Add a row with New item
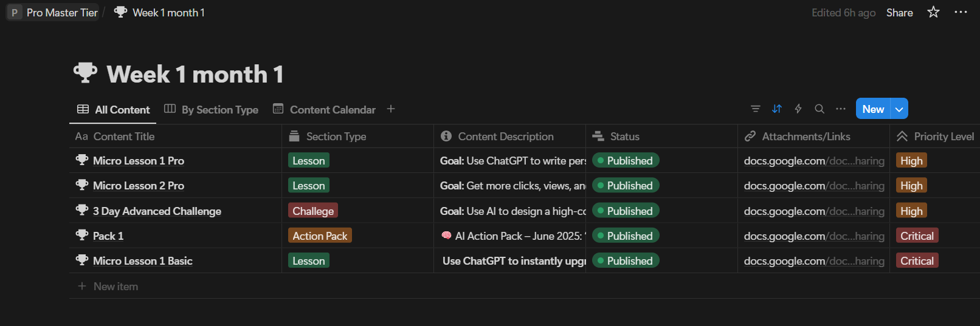The width and height of the screenshot is (980, 326). coord(116,287)
